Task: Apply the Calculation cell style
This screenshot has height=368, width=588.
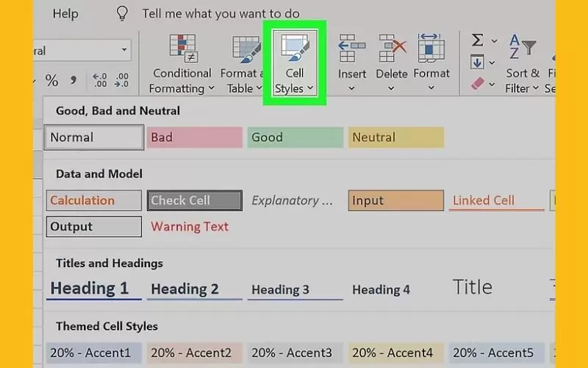Action: [x=94, y=200]
